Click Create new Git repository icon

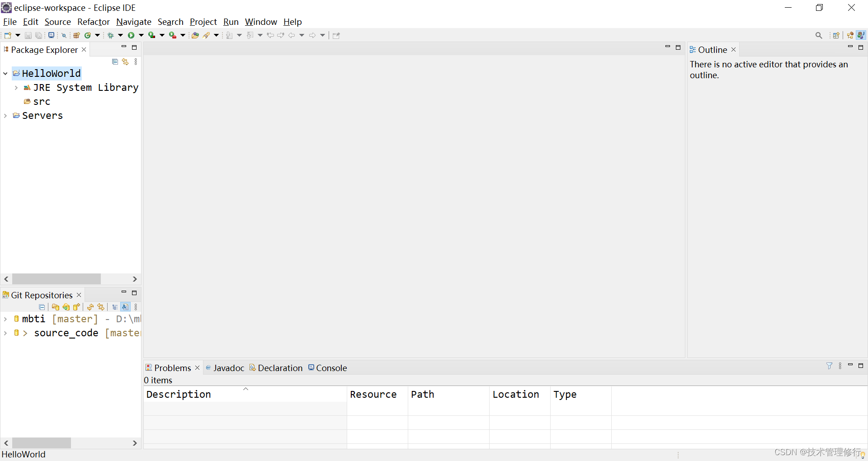(x=76, y=307)
